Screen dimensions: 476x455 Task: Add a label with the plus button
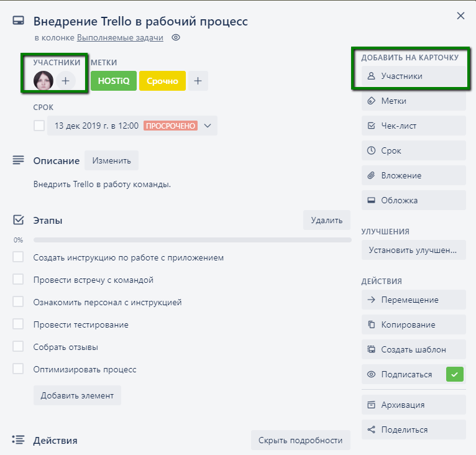[x=198, y=81]
